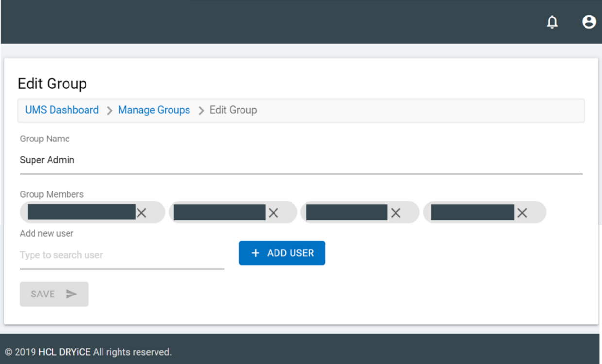Focus the Group Name field
Screen dimensions: 602x364
coord(301,160)
